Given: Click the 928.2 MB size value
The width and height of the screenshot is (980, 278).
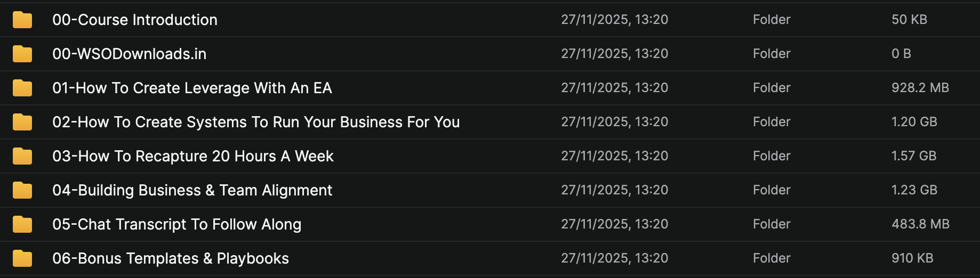Looking at the screenshot, I should click(x=920, y=88).
